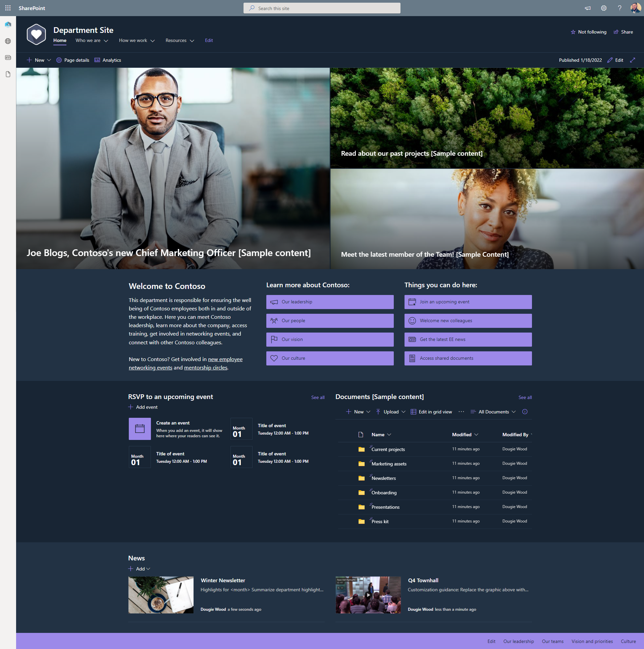Click the Department Site heart logo

[x=36, y=34]
